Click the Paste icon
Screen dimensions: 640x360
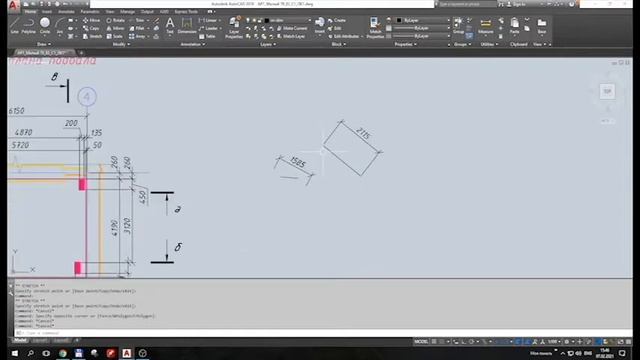tap(514, 25)
